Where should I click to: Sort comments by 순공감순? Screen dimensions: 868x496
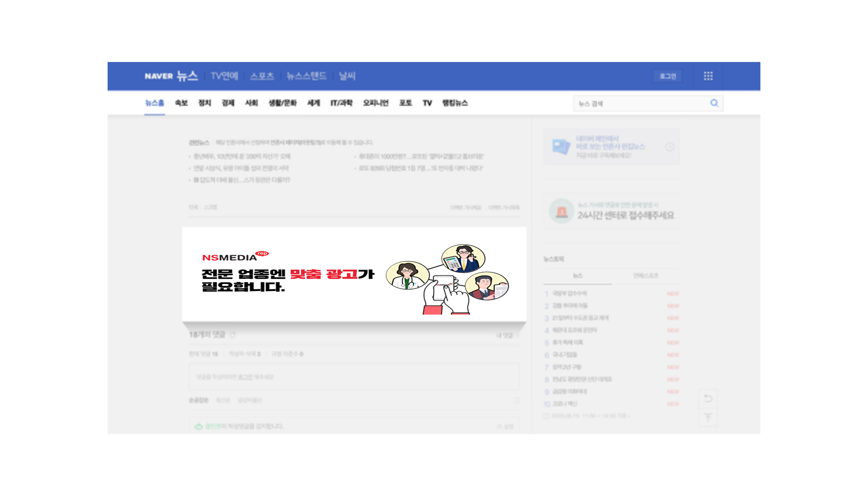(x=198, y=400)
